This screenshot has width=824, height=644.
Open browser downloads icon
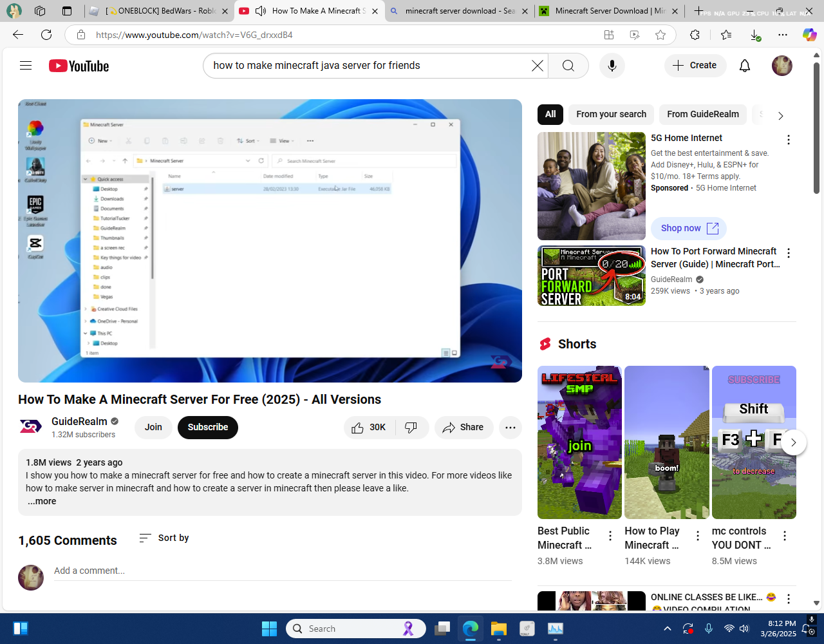pyautogui.click(x=755, y=35)
